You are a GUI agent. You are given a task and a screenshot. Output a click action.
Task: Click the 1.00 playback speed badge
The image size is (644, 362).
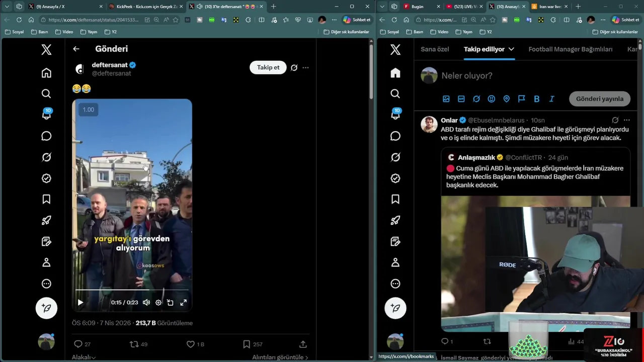click(x=89, y=110)
